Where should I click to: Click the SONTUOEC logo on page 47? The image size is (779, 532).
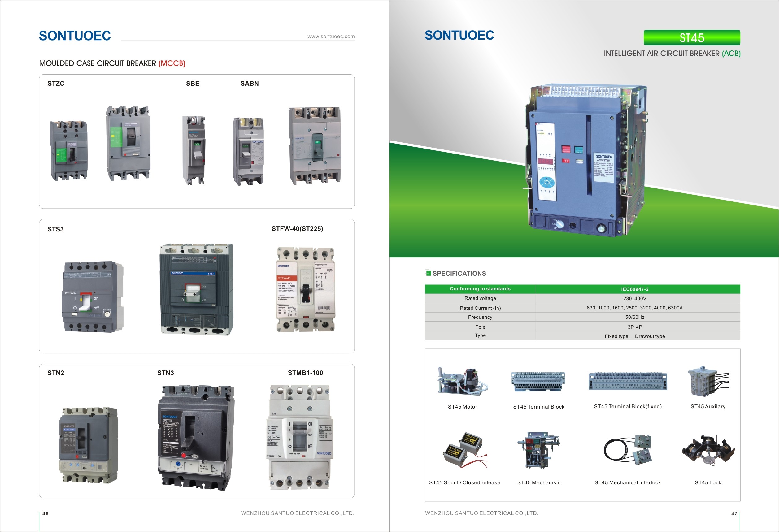(x=459, y=35)
